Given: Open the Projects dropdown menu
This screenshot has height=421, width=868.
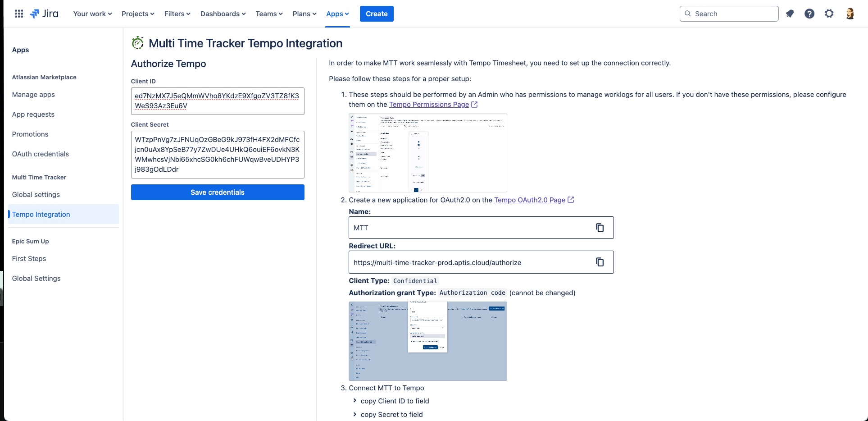Looking at the screenshot, I should [x=138, y=14].
